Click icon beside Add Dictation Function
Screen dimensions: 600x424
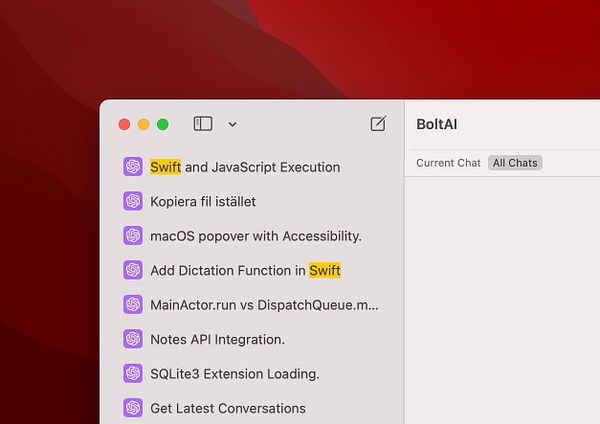[x=133, y=270]
